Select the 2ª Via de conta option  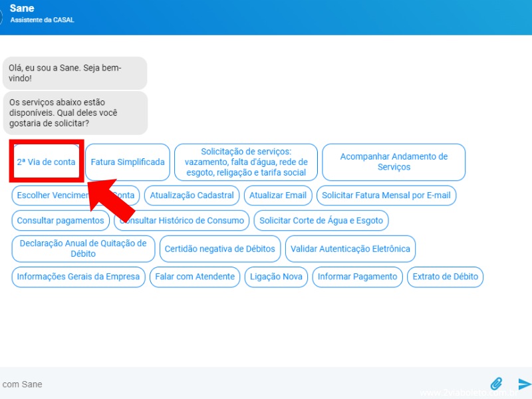(47, 162)
